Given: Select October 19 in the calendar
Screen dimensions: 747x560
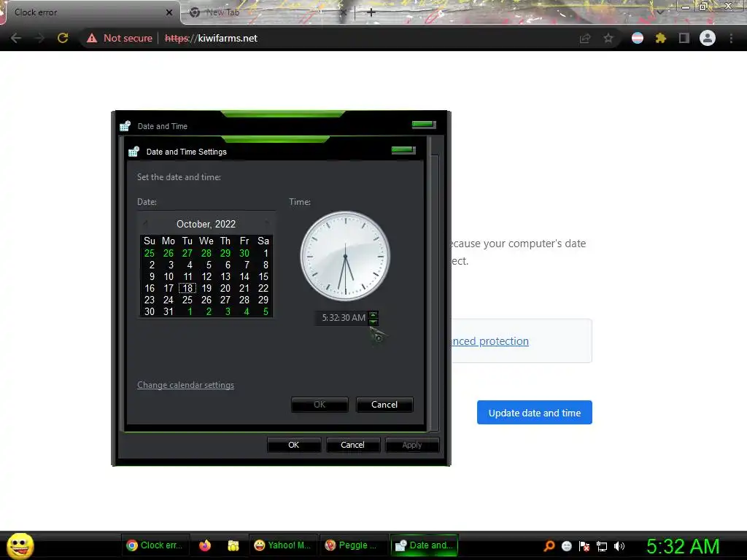Looking at the screenshot, I should pyautogui.click(x=206, y=288).
